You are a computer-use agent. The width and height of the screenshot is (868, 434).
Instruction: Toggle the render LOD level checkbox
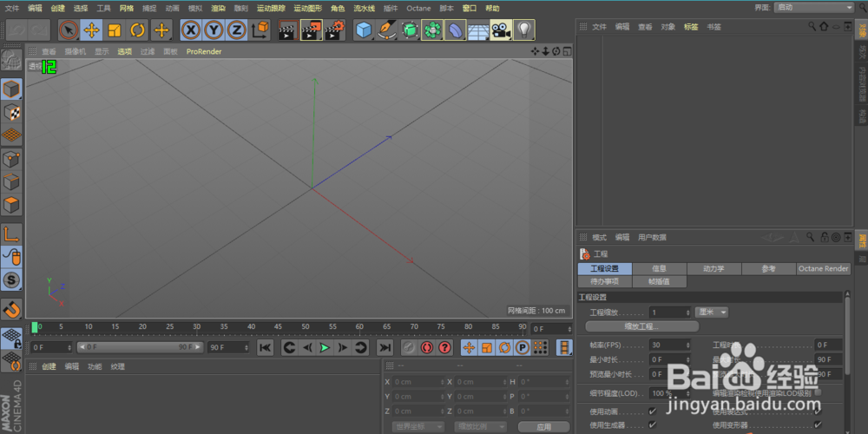818,392
